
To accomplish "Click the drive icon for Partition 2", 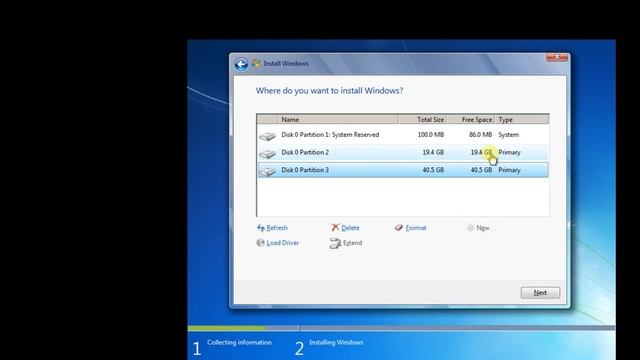I will tap(268, 154).
